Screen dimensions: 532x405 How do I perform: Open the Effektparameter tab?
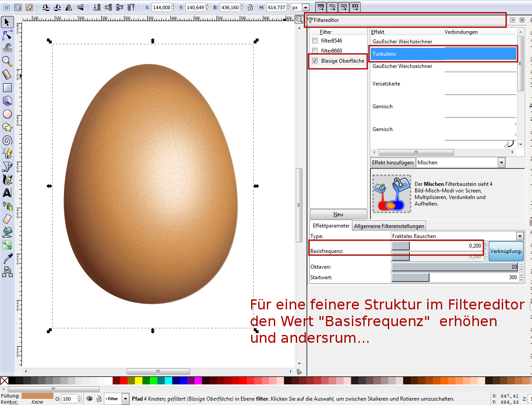[x=331, y=226]
